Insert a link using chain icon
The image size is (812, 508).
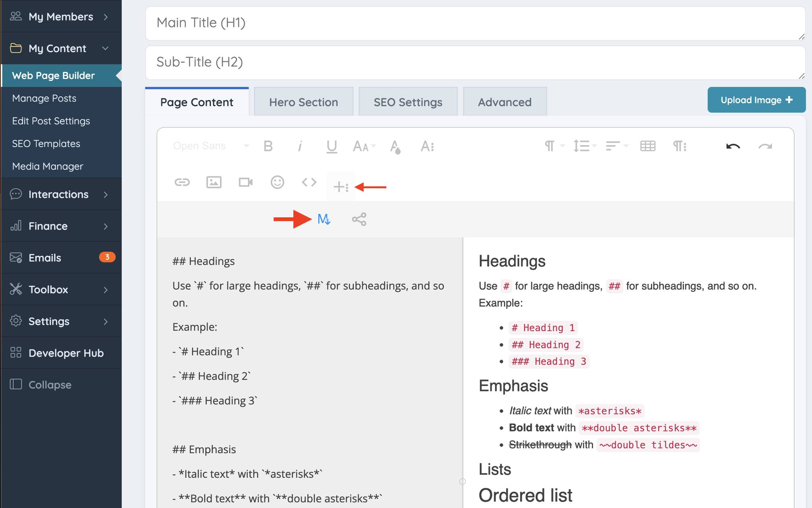tap(182, 182)
